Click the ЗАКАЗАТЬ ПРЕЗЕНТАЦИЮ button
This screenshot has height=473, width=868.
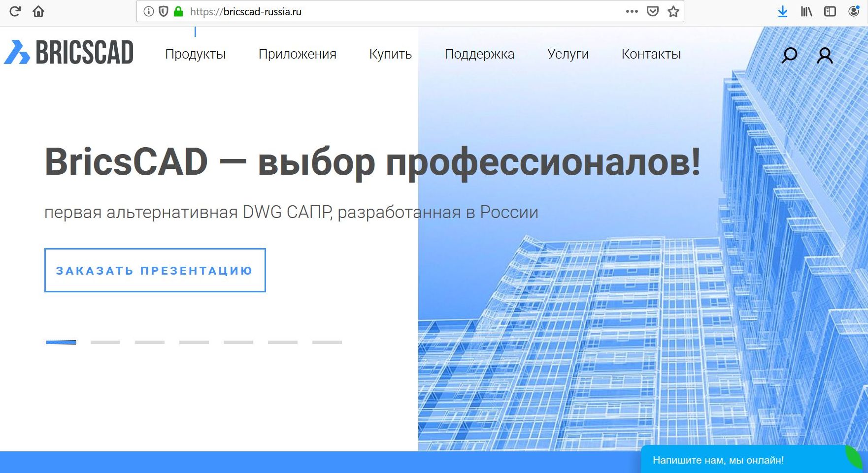155,270
